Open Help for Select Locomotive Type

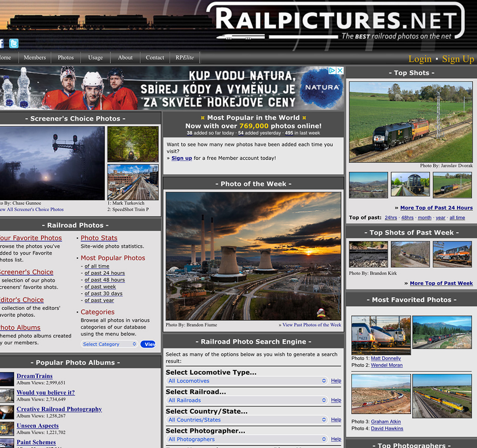point(336,380)
